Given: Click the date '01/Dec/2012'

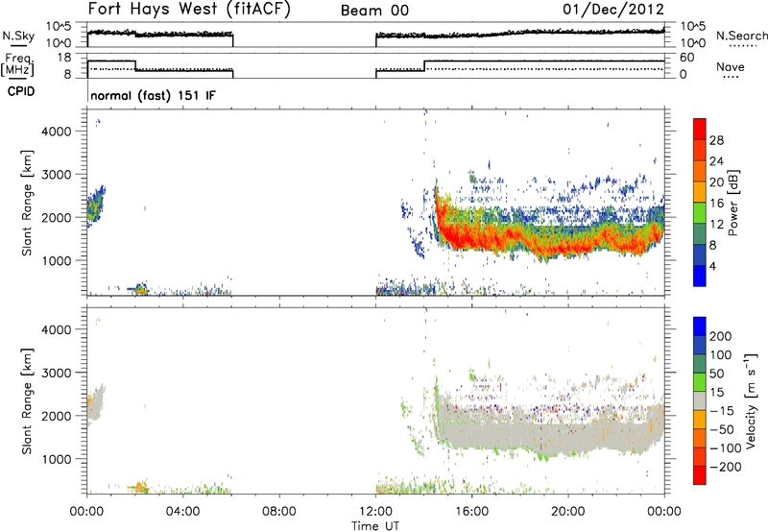Looking at the screenshot, I should tap(613, 10).
